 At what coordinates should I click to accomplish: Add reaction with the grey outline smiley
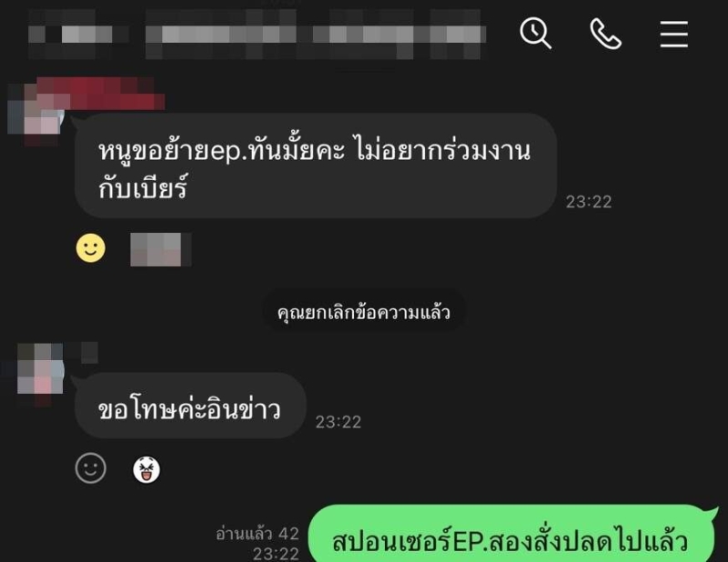coord(90,468)
